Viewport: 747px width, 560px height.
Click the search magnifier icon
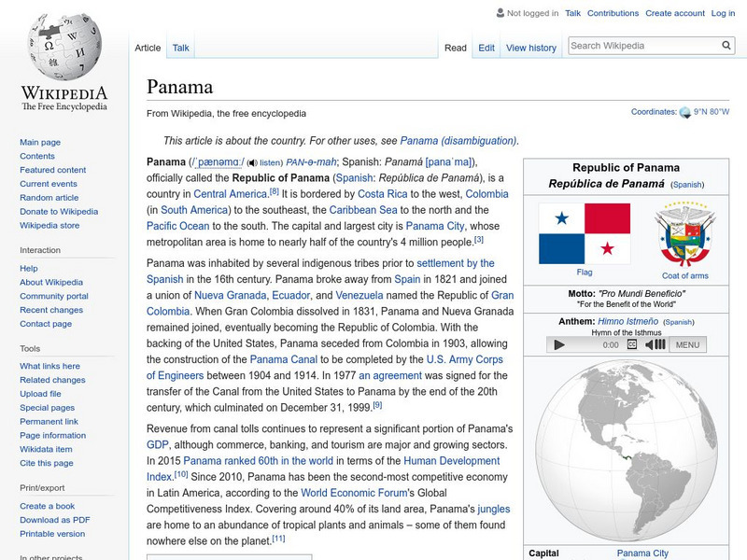[x=726, y=46]
